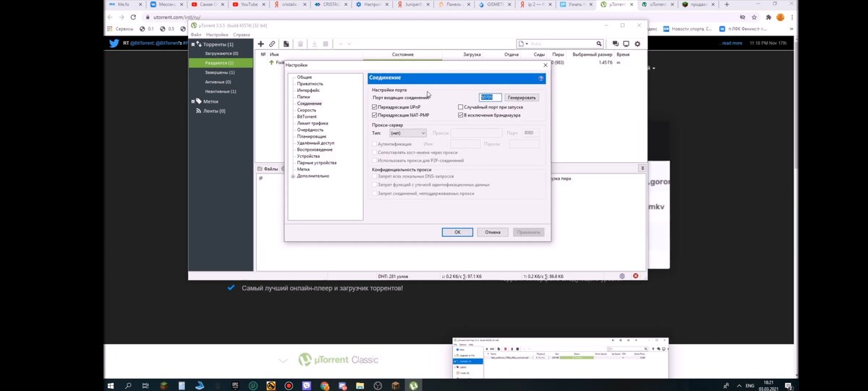868x391 pixels.
Task: Click the uTorrent icon on the taskbar
Action: pyautogui.click(x=414, y=386)
